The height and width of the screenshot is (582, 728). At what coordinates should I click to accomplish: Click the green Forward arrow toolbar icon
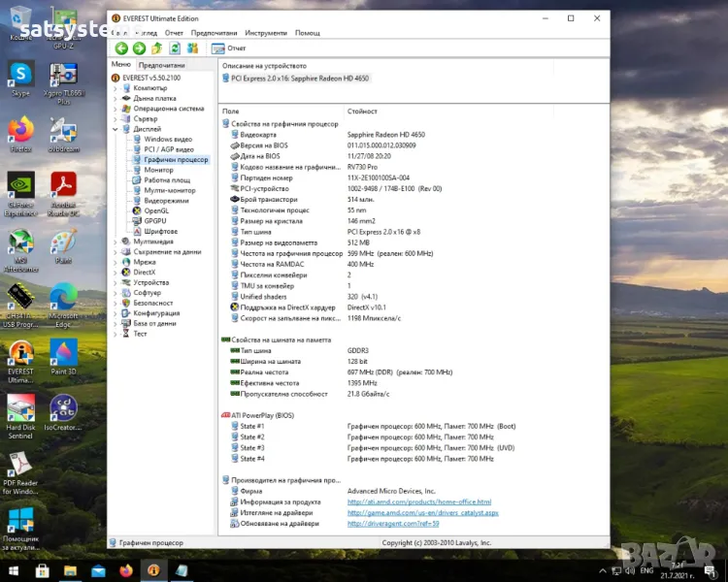click(x=139, y=48)
